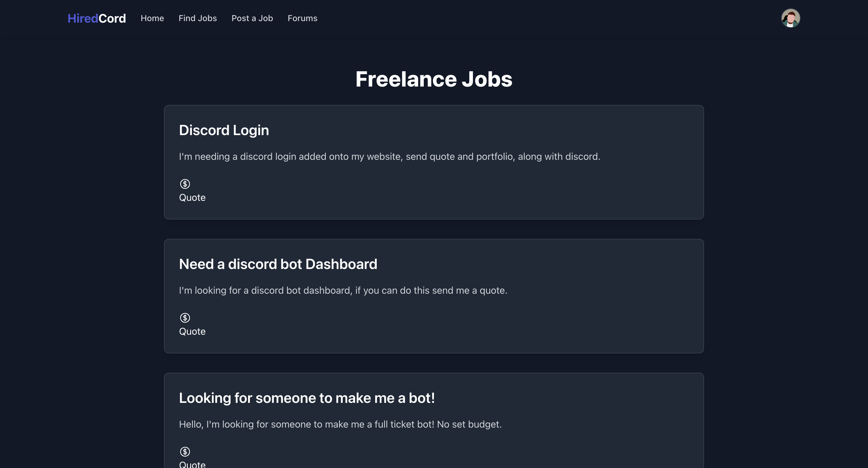Navigate to Post a Job
The width and height of the screenshot is (868, 468).
tap(252, 18)
